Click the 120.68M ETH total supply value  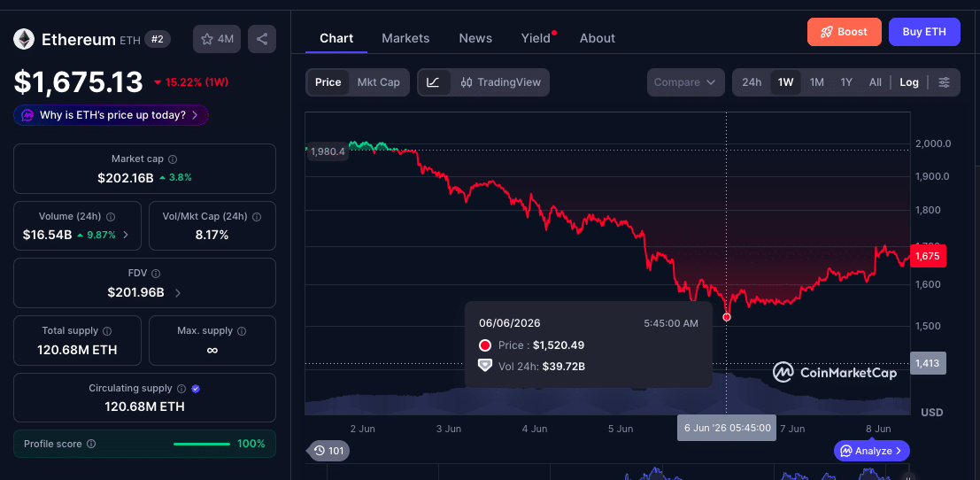78,350
